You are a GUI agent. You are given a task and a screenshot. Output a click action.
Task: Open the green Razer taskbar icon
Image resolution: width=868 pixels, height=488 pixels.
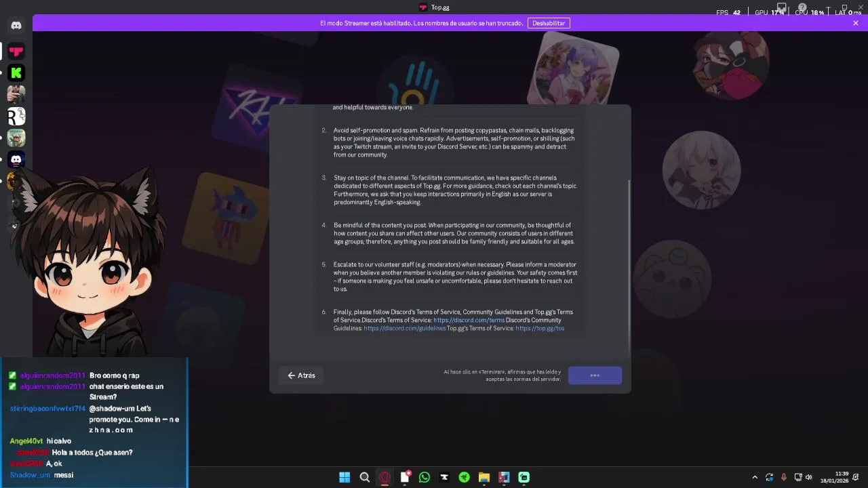point(464,477)
